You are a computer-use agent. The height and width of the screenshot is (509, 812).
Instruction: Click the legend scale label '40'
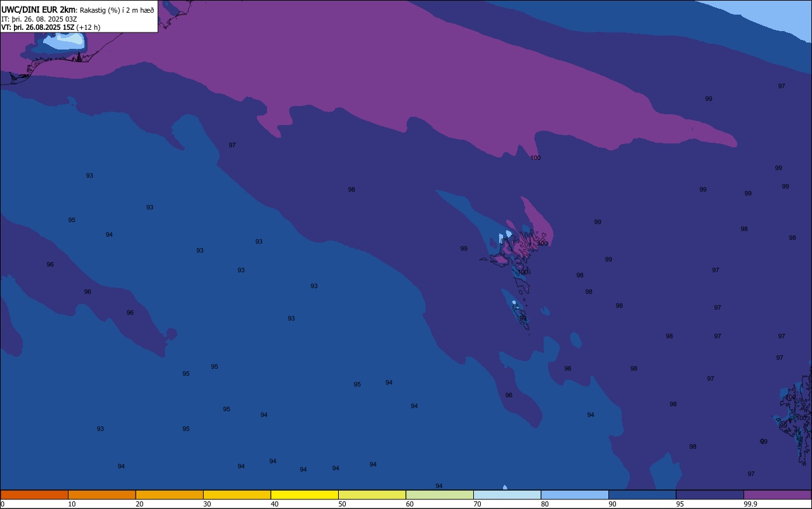[275, 504]
